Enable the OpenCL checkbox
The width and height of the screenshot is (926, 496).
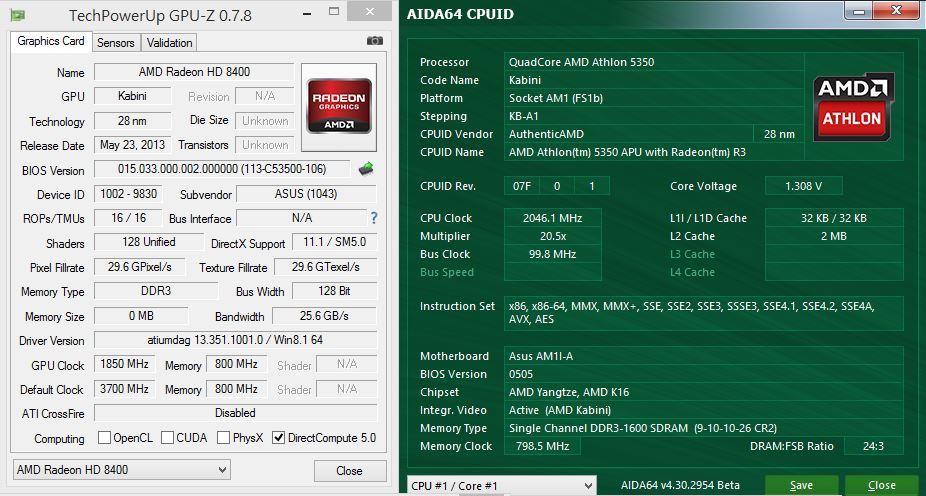point(105,438)
